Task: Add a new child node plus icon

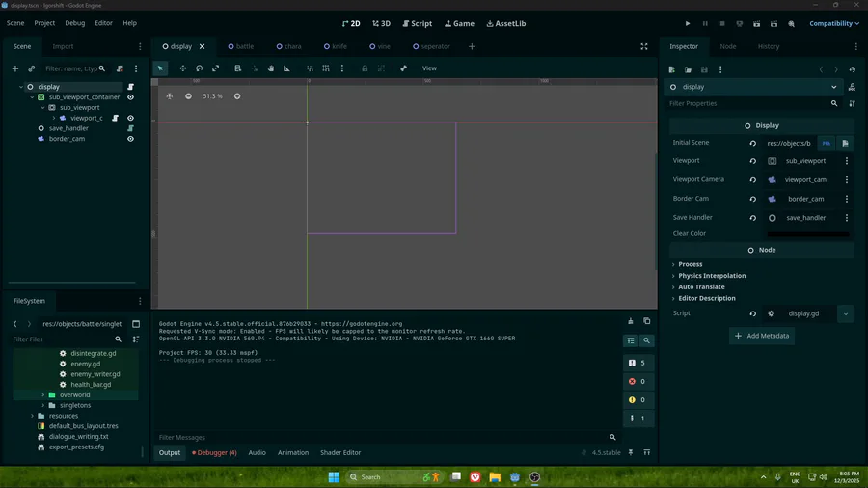Action: pos(14,68)
